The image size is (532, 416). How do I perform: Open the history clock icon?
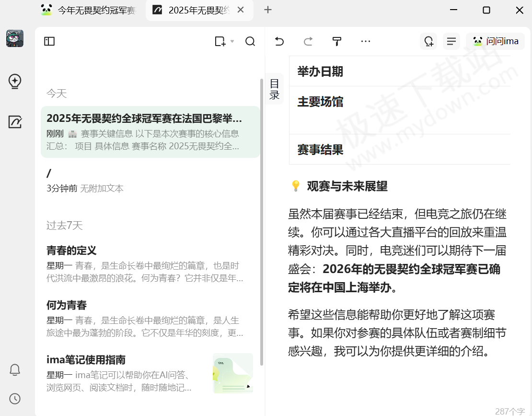15,399
